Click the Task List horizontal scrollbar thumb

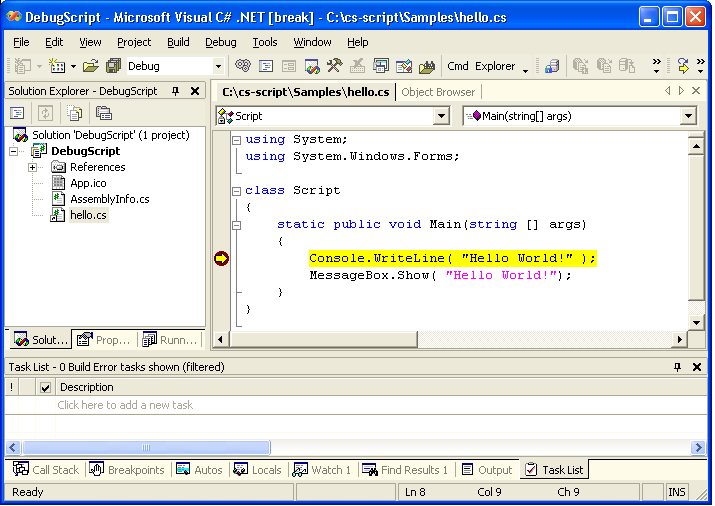[x=146, y=448]
